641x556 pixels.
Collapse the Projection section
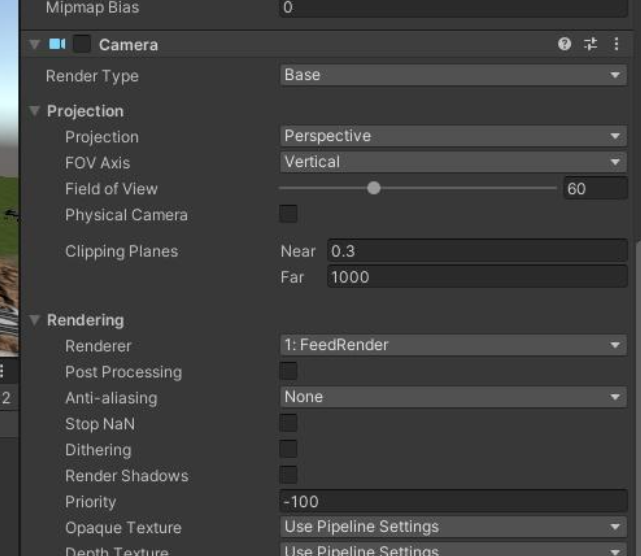(35, 111)
